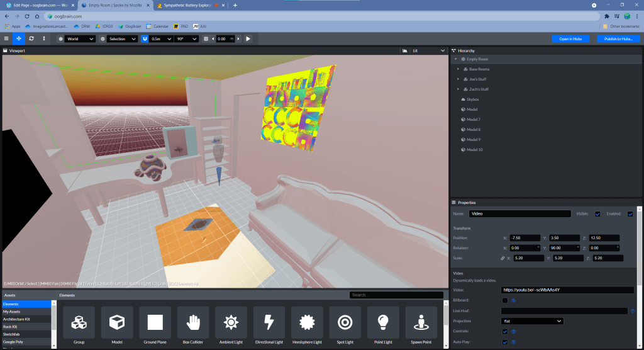Open the hamburger menu in toolbar
Image resolution: width=644 pixels, height=350 pixels.
click(x=6, y=39)
